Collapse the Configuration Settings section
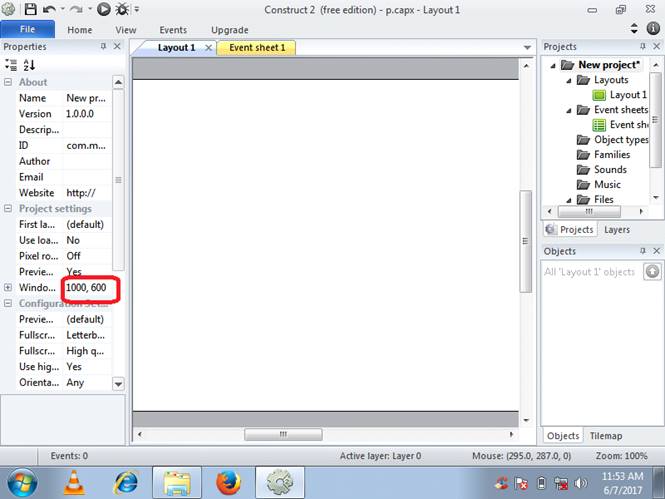The image size is (665, 499). coord(8,303)
